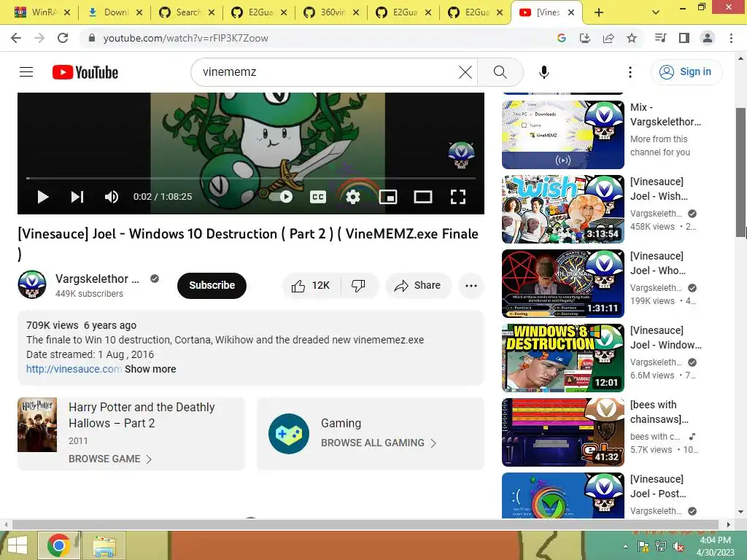Viewport: 747px width, 560px height.
Task: Go to the YouTube home logo
Action: point(85,72)
